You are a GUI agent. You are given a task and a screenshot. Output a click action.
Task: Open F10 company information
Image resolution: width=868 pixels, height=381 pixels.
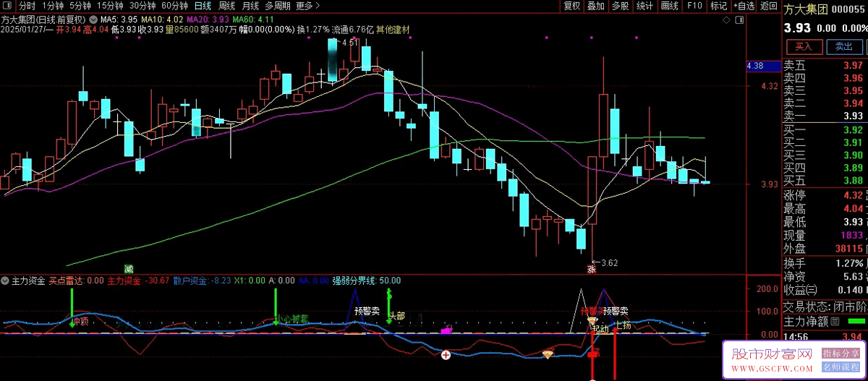[x=694, y=5]
